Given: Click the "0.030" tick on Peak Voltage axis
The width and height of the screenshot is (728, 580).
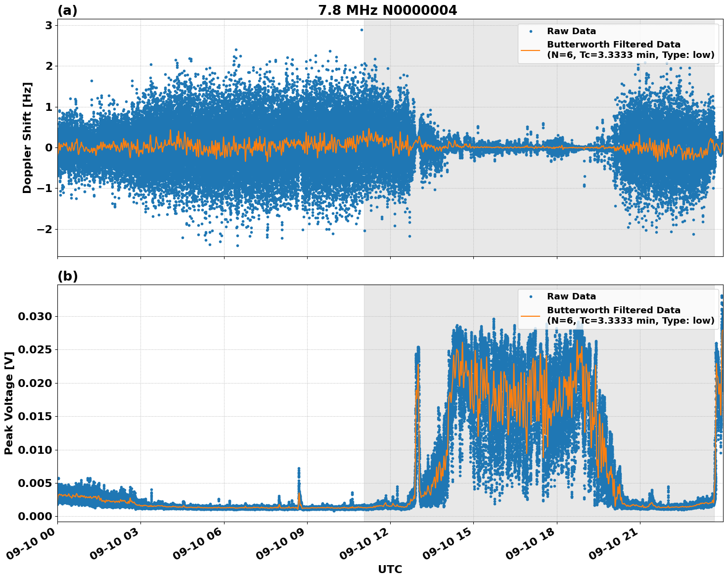Looking at the screenshot, I should [x=35, y=316].
